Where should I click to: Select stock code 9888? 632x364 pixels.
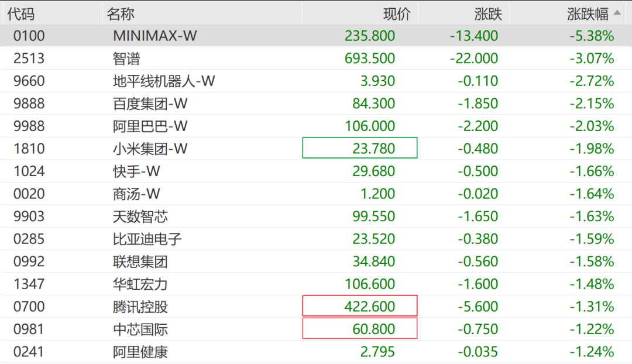click(29, 104)
